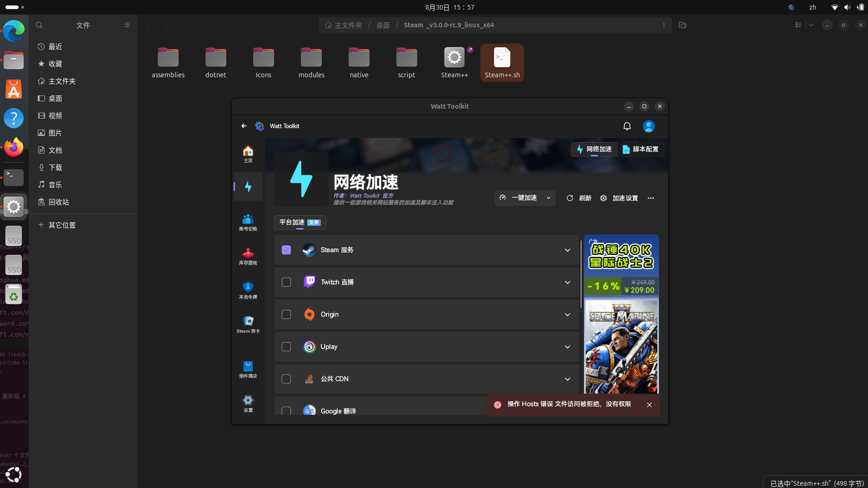Open 其它位置 in Files sidebar
The image size is (868, 488).
[83, 225]
